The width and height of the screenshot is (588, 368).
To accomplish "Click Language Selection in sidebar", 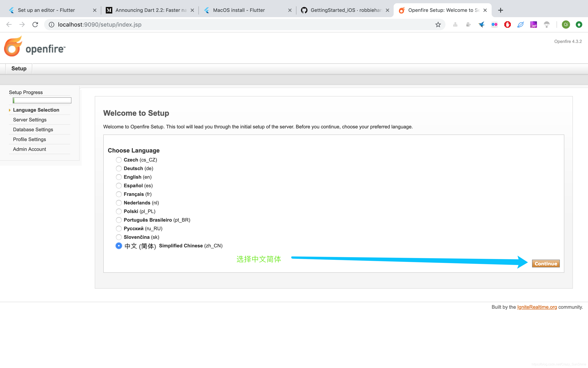I will [36, 110].
